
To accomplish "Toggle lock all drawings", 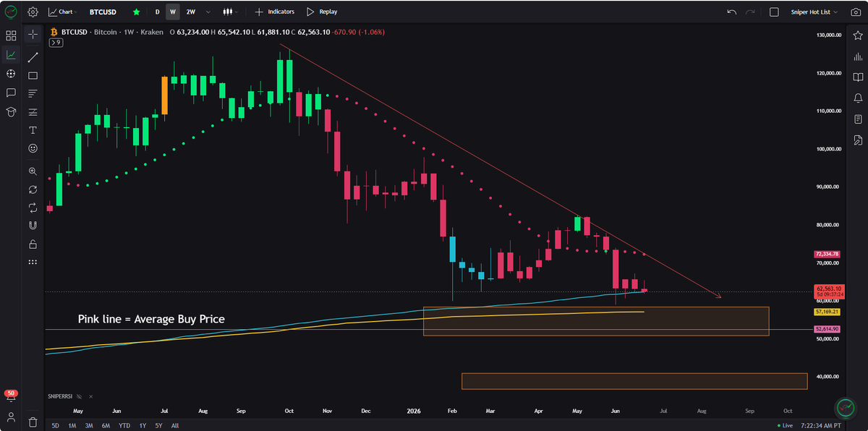I will click(33, 244).
